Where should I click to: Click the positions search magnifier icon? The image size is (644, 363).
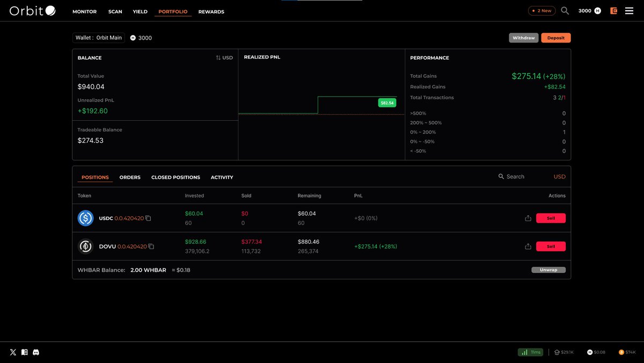(501, 177)
